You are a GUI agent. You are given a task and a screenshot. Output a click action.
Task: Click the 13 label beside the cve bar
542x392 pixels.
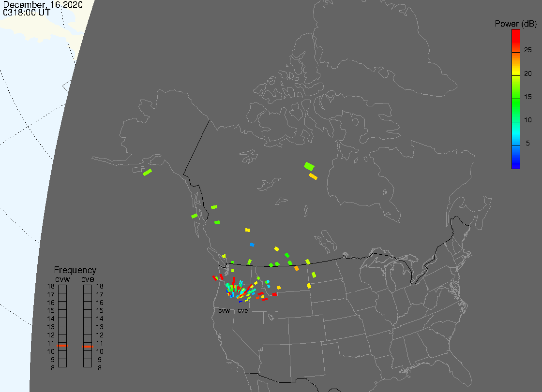pyautogui.click(x=100, y=327)
